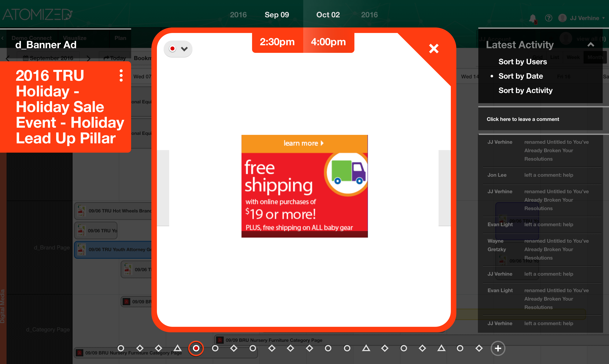Click the d_Brand Page row label

tap(52, 248)
